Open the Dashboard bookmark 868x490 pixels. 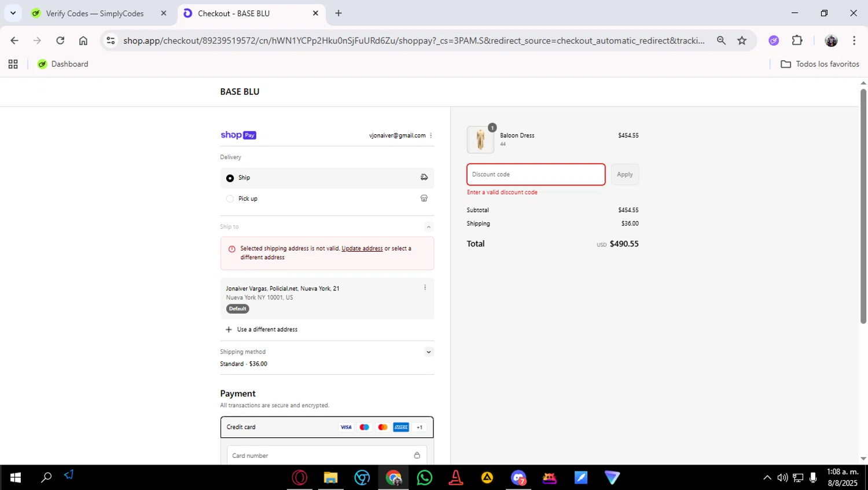[62, 64]
